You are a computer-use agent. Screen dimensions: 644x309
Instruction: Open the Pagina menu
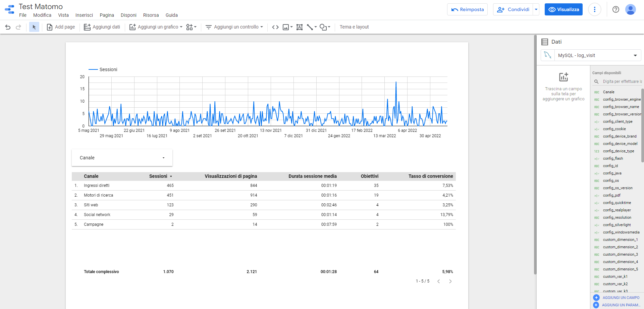107,15
